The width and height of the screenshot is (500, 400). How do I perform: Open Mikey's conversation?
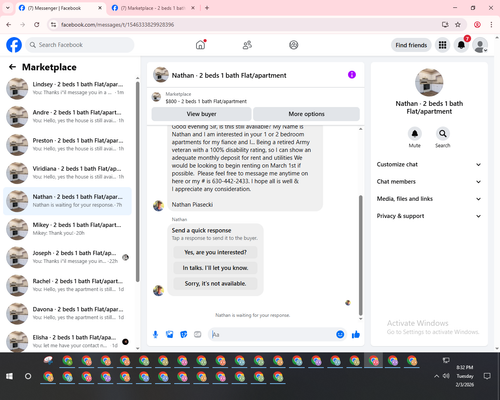tap(67, 229)
